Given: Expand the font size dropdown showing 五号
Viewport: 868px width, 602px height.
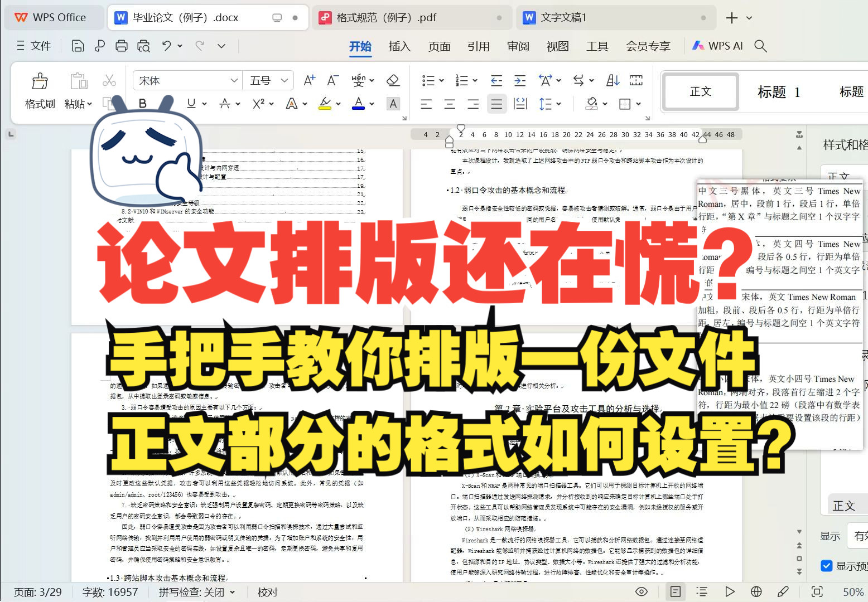Looking at the screenshot, I should 268,80.
